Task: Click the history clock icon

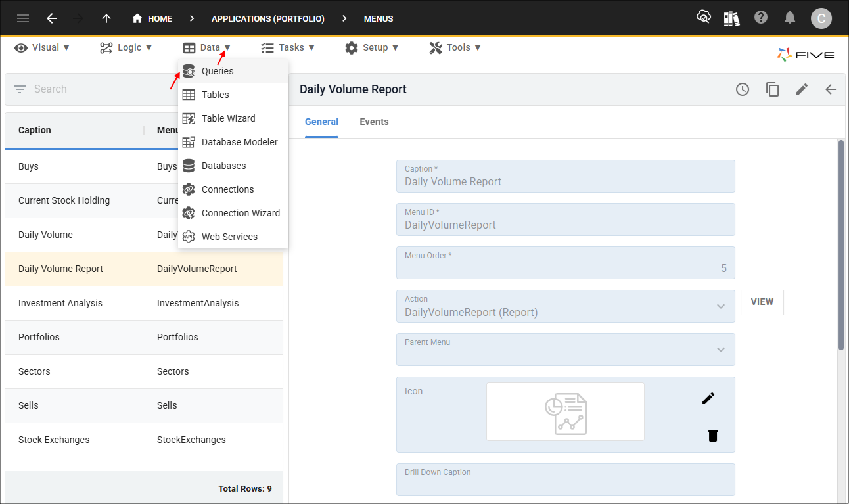Action: click(x=743, y=89)
